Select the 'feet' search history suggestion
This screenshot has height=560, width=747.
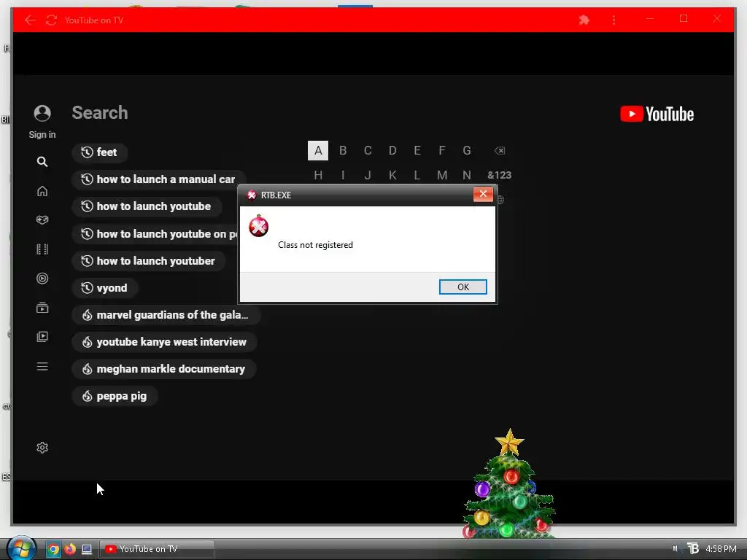[x=99, y=152]
